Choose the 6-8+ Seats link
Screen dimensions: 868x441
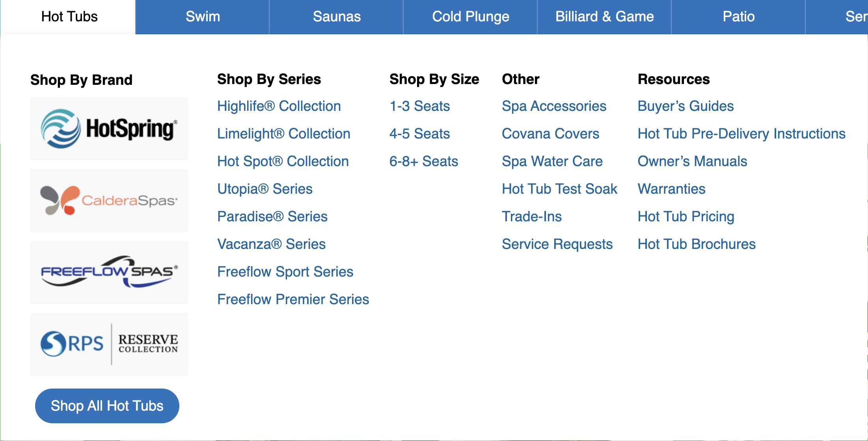(423, 161)
